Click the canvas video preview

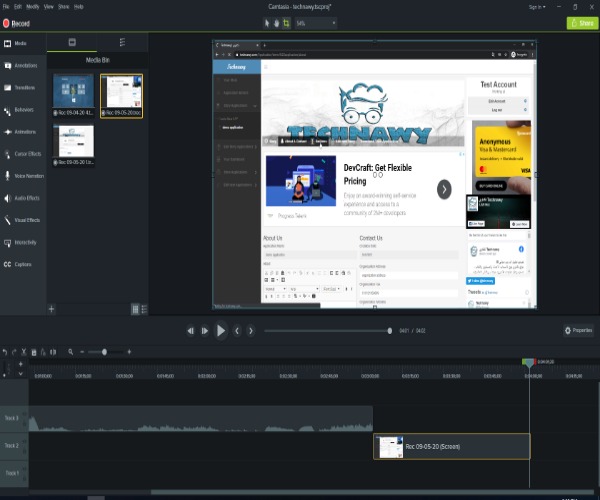pos(375,174)
